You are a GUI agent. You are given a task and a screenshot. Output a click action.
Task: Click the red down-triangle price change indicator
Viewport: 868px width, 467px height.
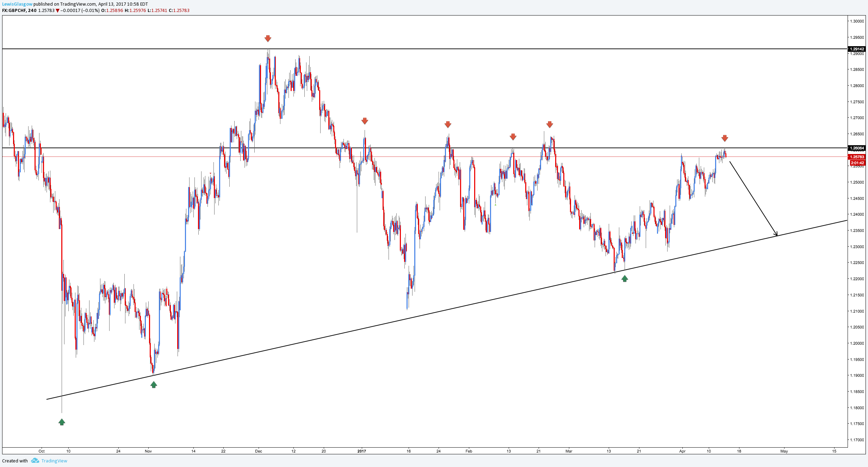click(x=57, y=11)
